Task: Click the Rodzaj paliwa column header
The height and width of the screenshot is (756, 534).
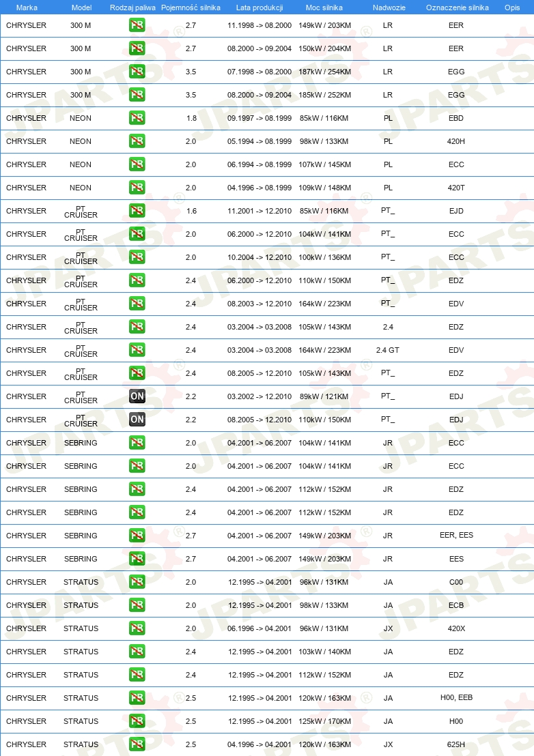Action: [132, 8]
